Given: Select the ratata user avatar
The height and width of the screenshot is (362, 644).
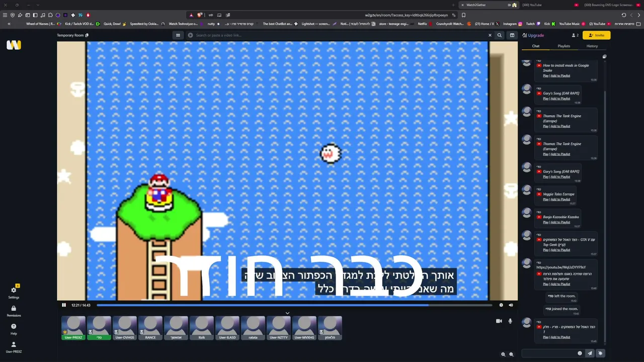Looking at the screenshot, I should (253, 328).
